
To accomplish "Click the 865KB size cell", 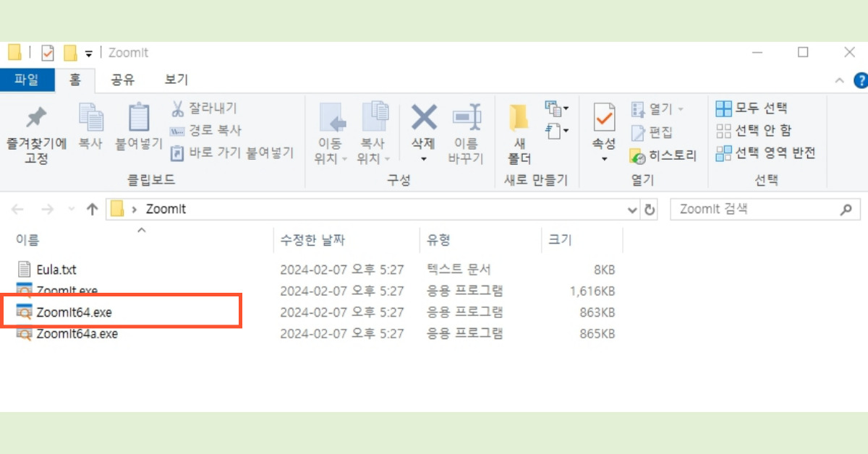I will [x=597, y=334].
